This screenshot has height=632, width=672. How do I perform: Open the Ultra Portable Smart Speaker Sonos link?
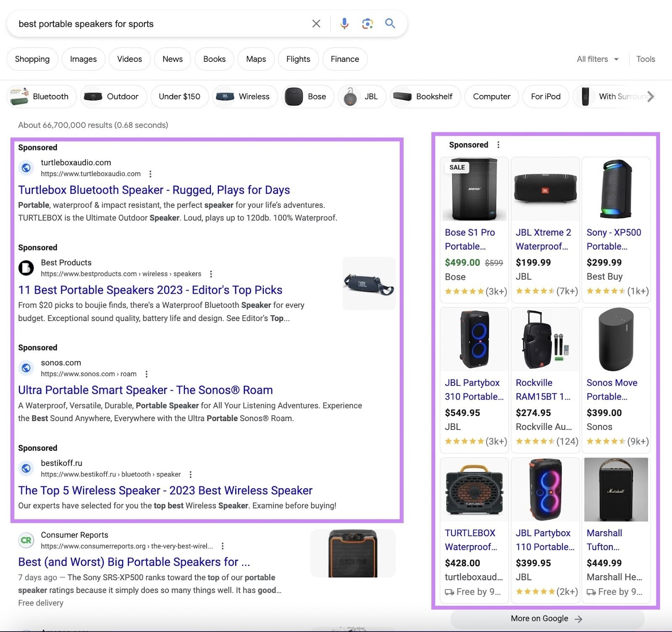tap(145, 390)
